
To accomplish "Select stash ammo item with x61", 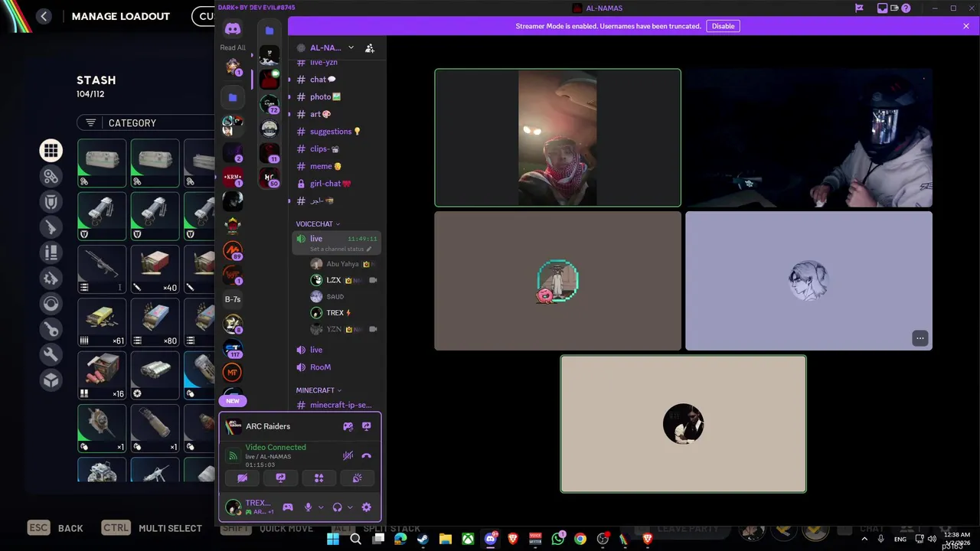I will pyautogui.click(x=102, y=322).
